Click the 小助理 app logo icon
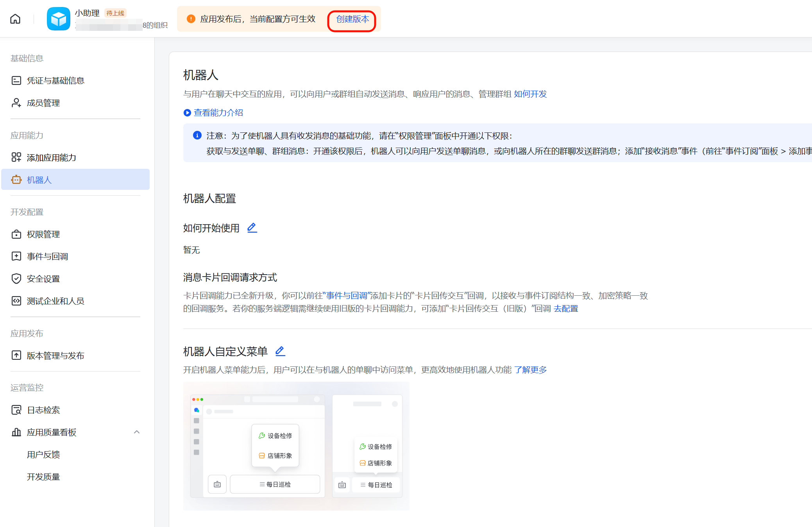Viewport: 812px width, 527px height. (x=58, y=18)
